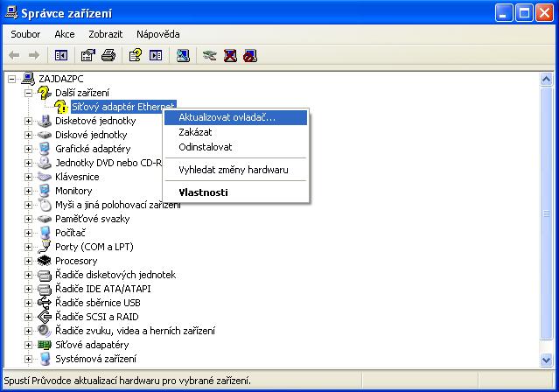The width and height of the screenshot is (559, 392).
Task: Open Properties toolbar icon
Action: pos(88,55)
